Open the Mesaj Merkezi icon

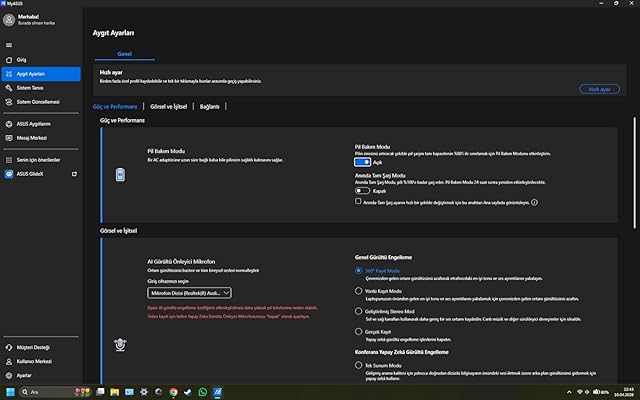pos(9,138)
